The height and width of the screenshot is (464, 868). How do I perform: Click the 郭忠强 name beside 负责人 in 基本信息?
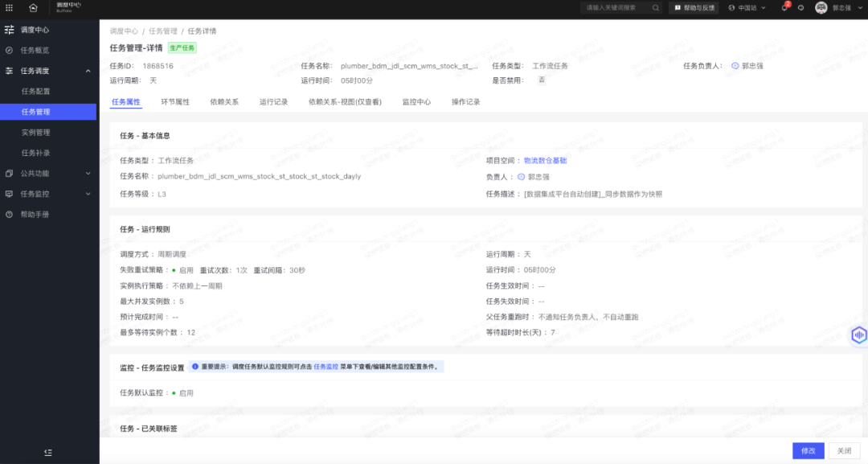[x=538, y=177]
